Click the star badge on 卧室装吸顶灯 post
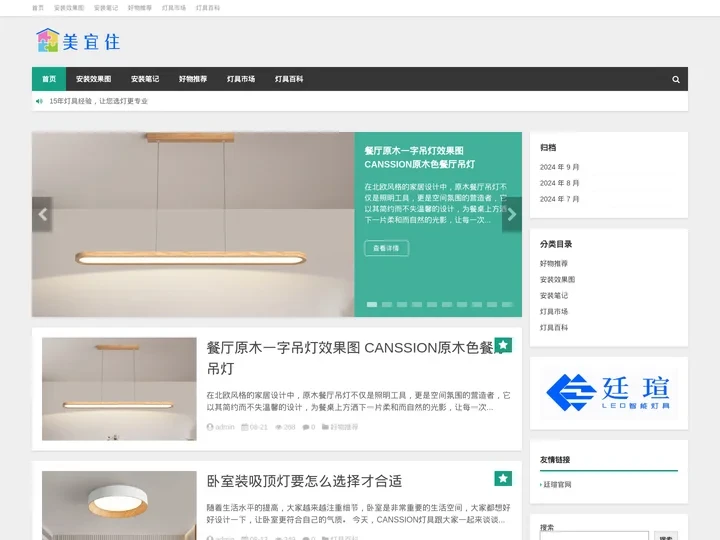The width and height of the screenshot is (720, 540). [503, 478]
